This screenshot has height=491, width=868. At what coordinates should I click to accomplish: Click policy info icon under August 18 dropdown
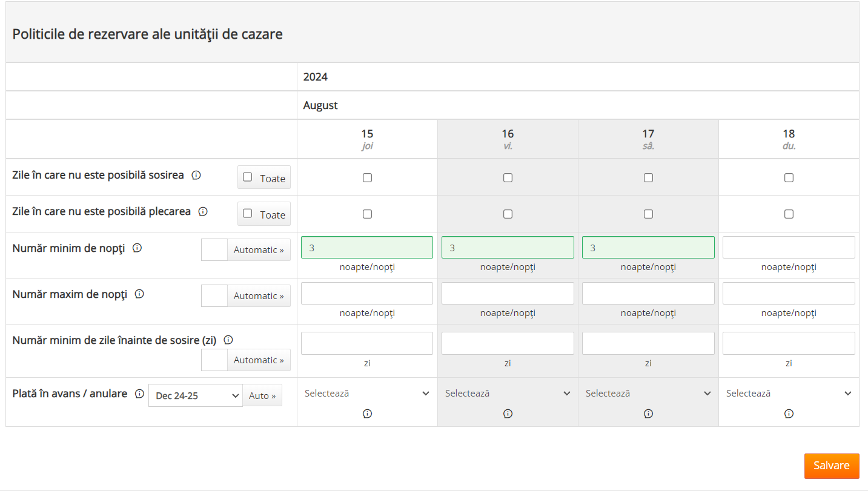click(789, 414)
